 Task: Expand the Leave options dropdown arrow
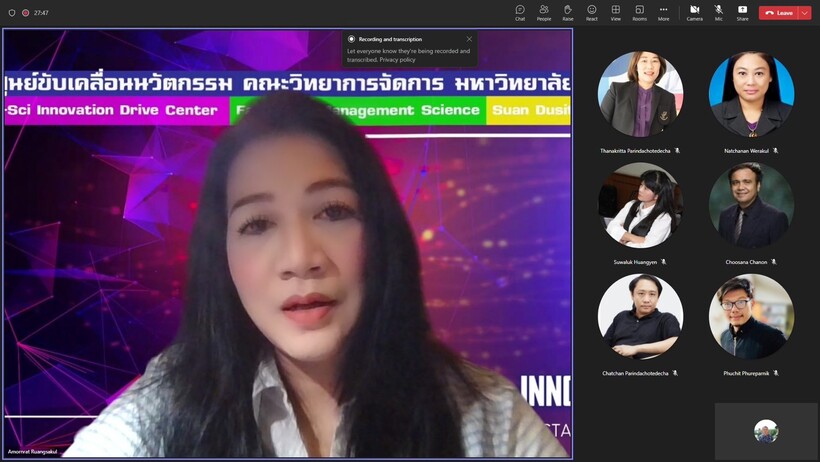click(805, 13)
